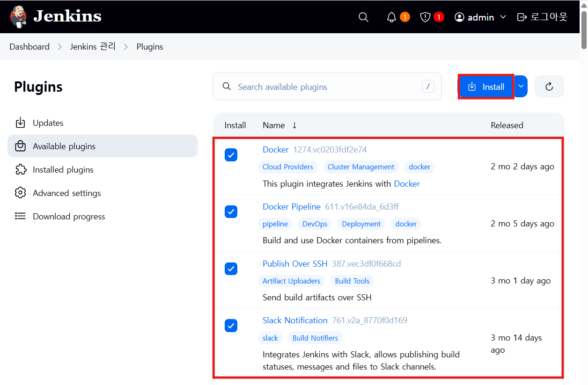Open the Updates section

click(x=103, y=123)
